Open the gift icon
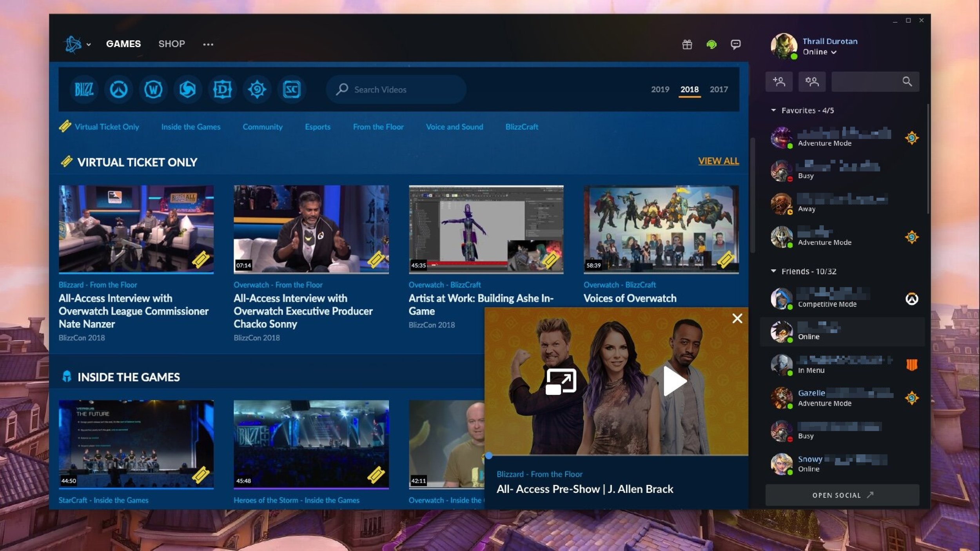980x551 pixels. (687, 44)
